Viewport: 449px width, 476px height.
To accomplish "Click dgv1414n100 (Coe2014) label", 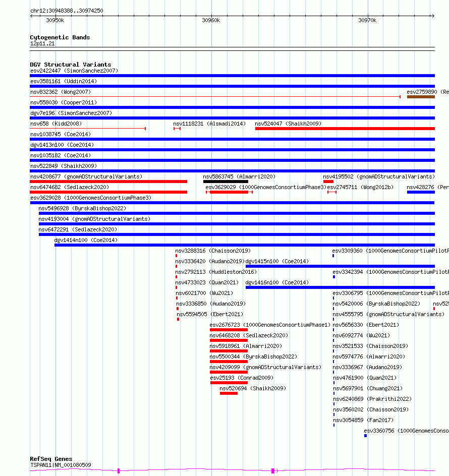I will tap(86, 241).
